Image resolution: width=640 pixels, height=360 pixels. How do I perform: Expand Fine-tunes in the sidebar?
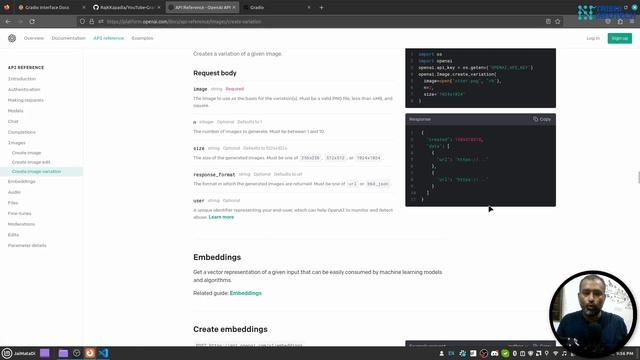click(x=20, y=213)
